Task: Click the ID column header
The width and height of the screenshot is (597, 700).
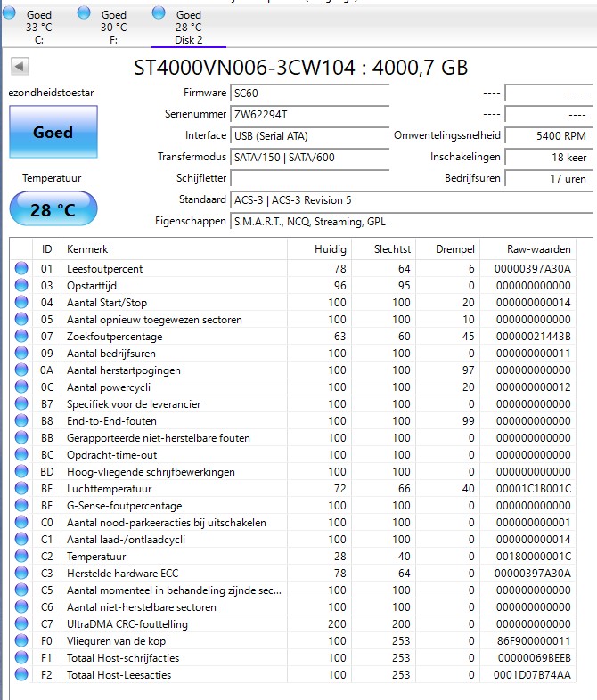Action: 46,249
